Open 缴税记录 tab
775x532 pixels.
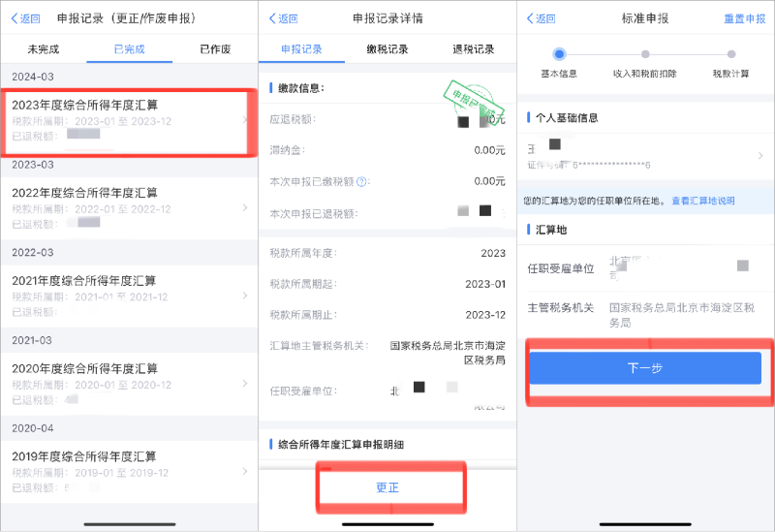[x=387, y=49]
